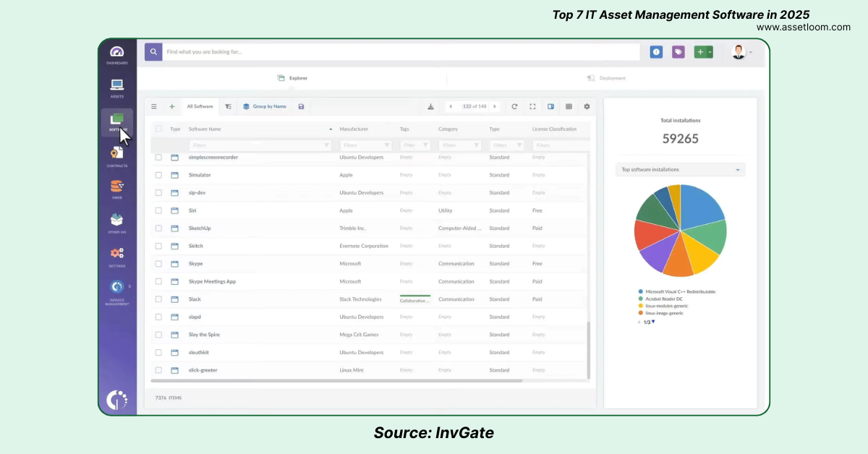The width and height of the screenshot is (868, 454).
Task: Select the All Software view tab
Action: (x=200, y=106)
